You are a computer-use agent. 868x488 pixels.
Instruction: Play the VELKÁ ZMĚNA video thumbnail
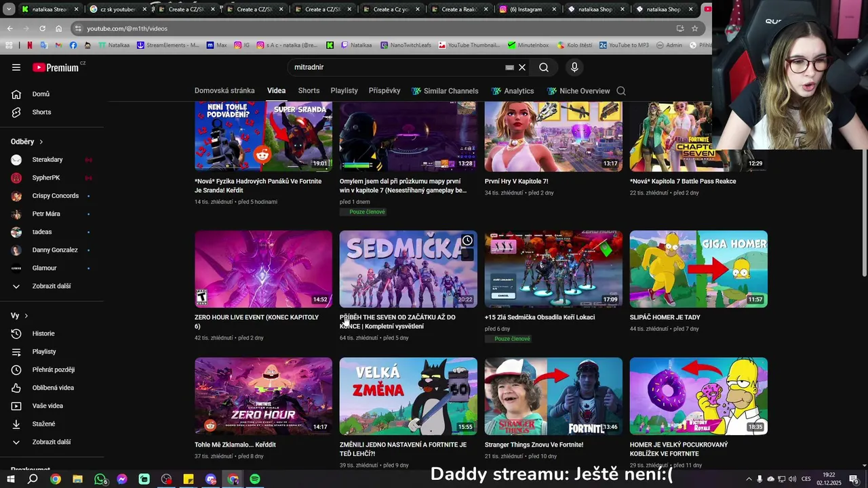(408, 396)
